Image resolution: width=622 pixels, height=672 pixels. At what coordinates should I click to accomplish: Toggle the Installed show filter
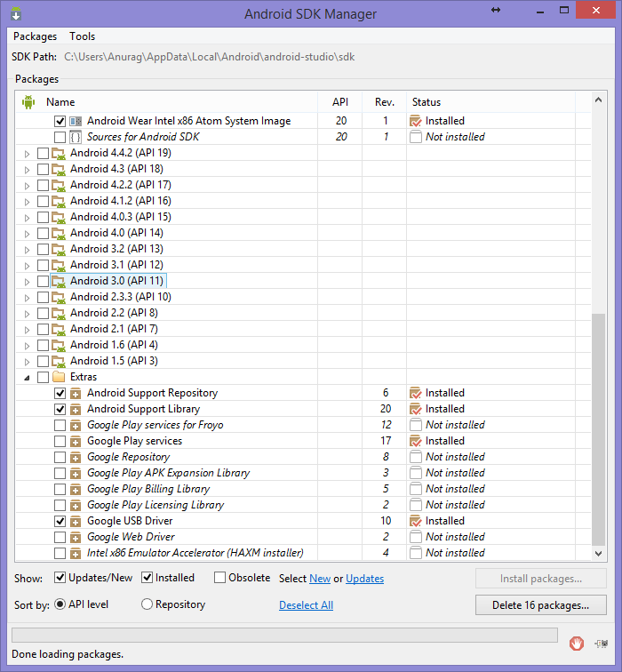pyautogui.click(x=147, y=578)
